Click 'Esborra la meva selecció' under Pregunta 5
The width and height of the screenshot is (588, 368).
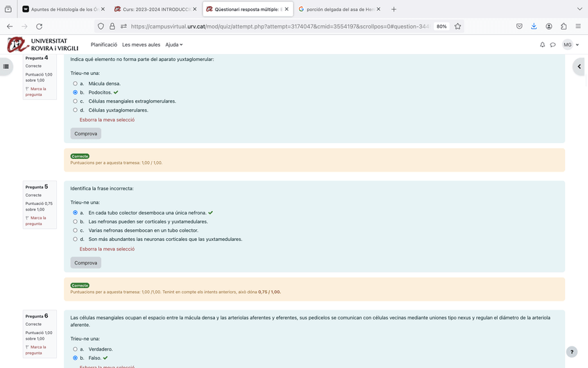pos(107,249)
